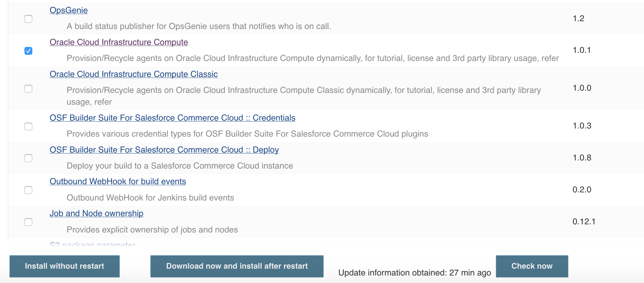644x283 pixels.
Task: Follow the OSF Builder Suite Deploy link
Action: coord(164,150)
